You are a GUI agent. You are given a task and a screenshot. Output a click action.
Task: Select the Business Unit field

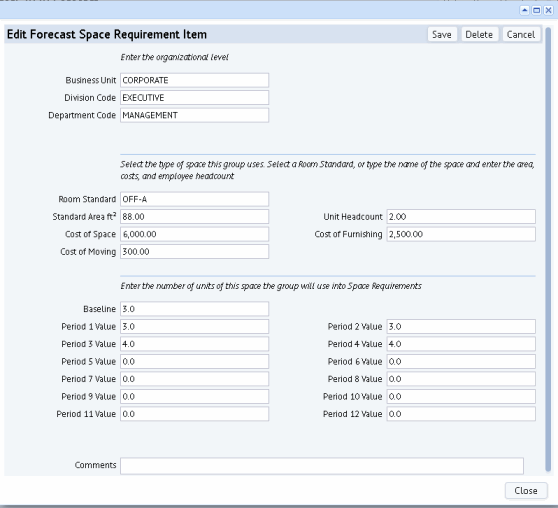tap(194, 80)
